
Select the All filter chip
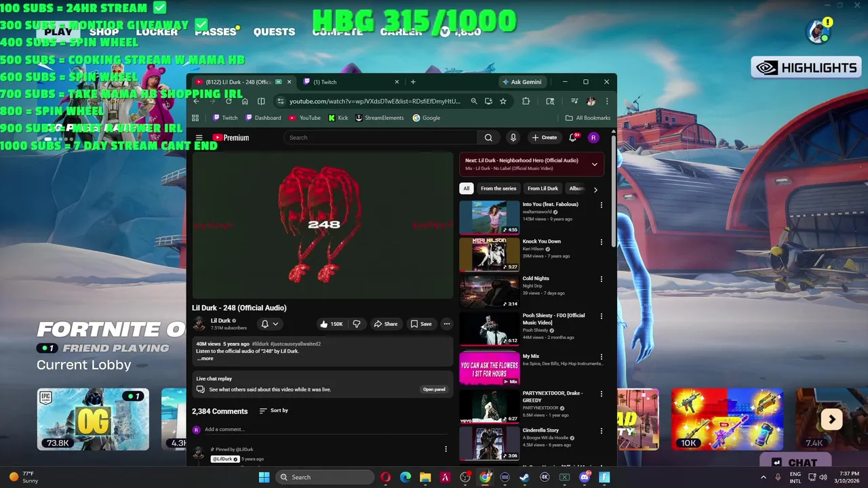pyautogui.click(x=466, y=189)
